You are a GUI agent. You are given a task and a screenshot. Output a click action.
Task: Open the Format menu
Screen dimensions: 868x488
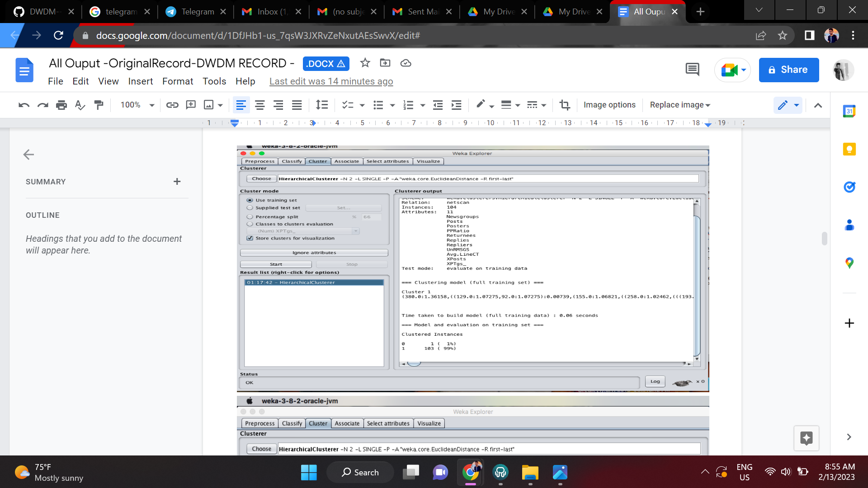[x=178, y=81]
